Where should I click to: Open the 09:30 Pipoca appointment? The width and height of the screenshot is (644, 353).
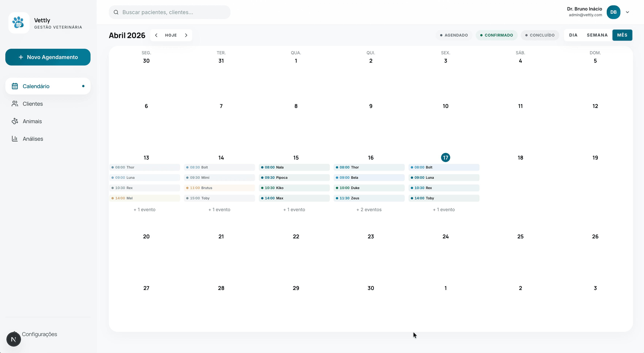[294, 177]
